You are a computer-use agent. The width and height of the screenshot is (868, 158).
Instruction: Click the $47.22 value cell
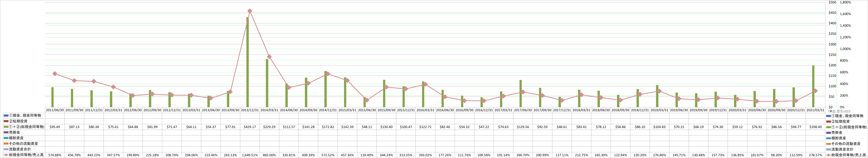click(x=484, y=127)
